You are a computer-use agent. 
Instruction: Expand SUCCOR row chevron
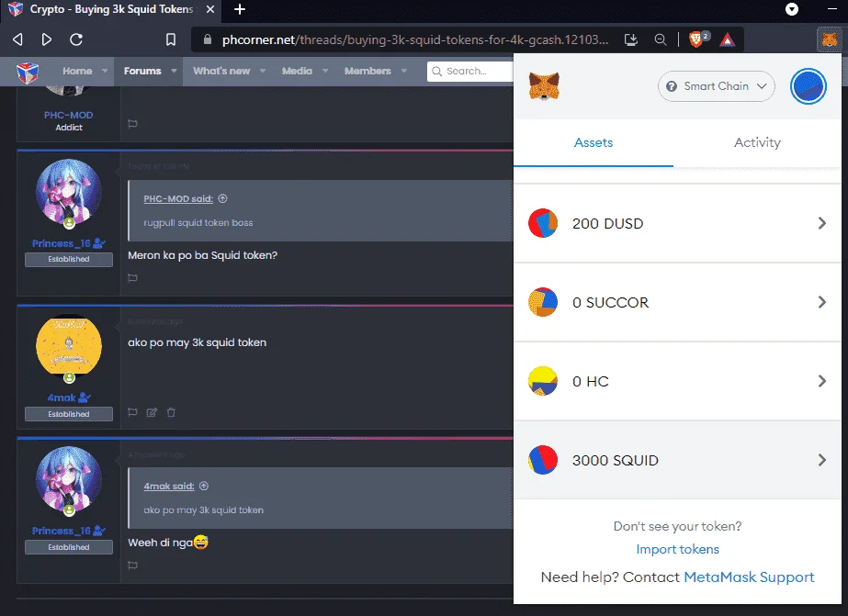(x=822, y=302)
